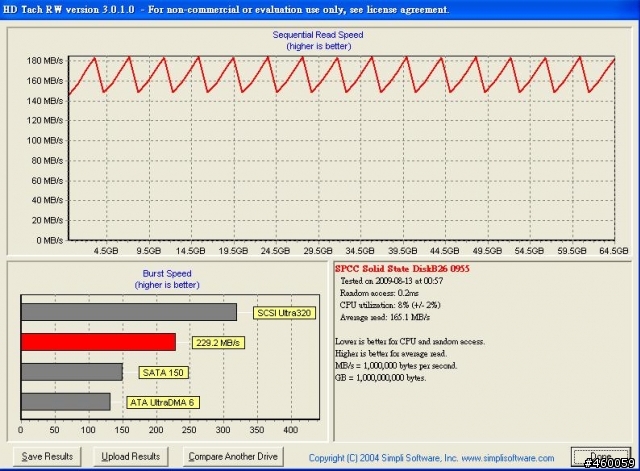Click the Tested on 2009-08-13 line
The image size is (640, 471).
click(x=391, y=281)
